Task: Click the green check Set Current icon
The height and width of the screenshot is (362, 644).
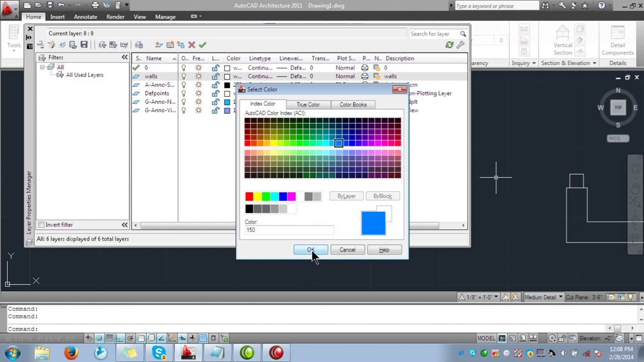Action: click(x=202, y=45)
